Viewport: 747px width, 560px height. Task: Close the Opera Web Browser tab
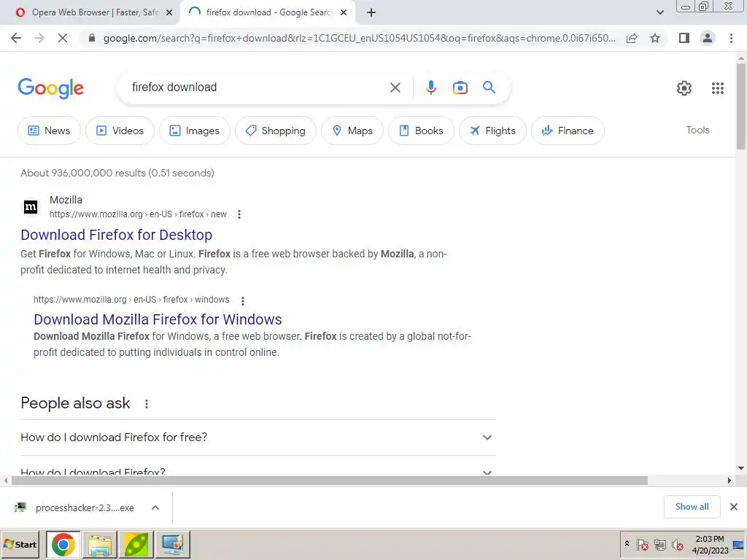click(169, 13)
